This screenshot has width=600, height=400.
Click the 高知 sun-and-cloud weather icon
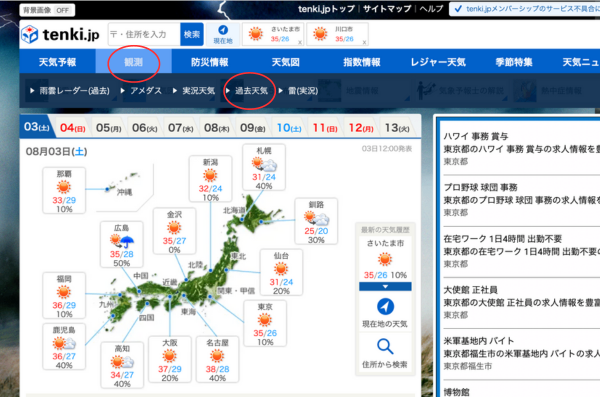pos(122,362)
